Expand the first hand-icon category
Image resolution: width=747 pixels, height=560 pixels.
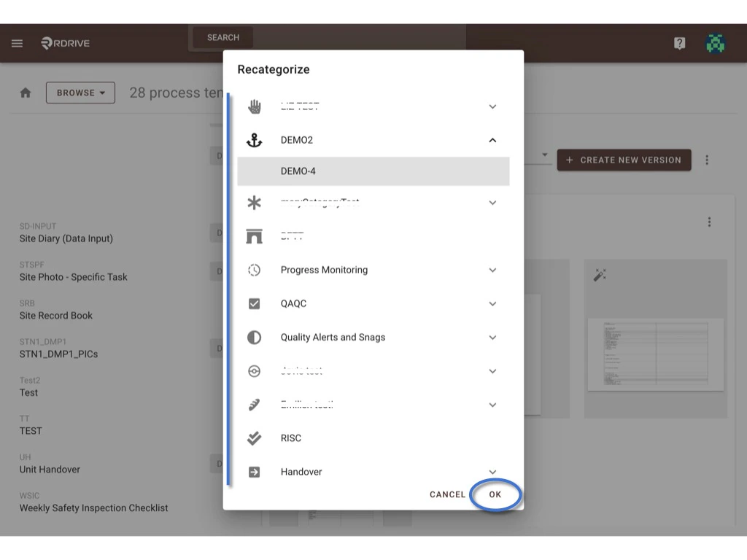(x=492, y=106)
